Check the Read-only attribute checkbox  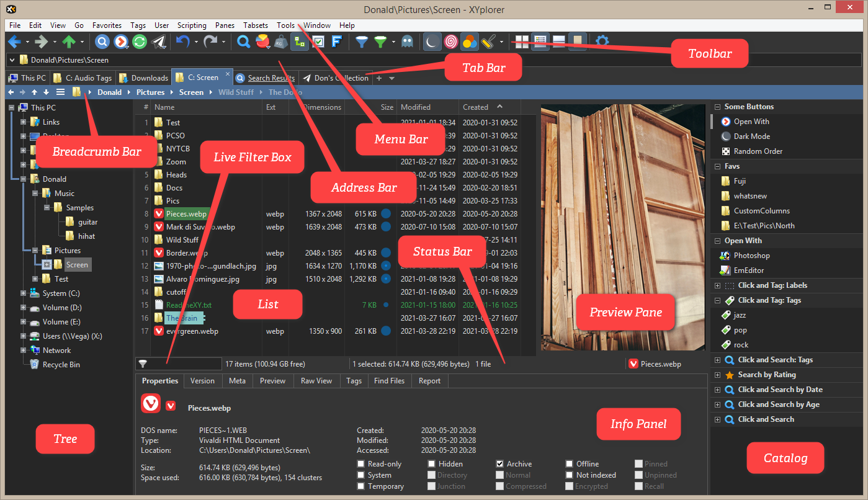[x=361, y=464]
